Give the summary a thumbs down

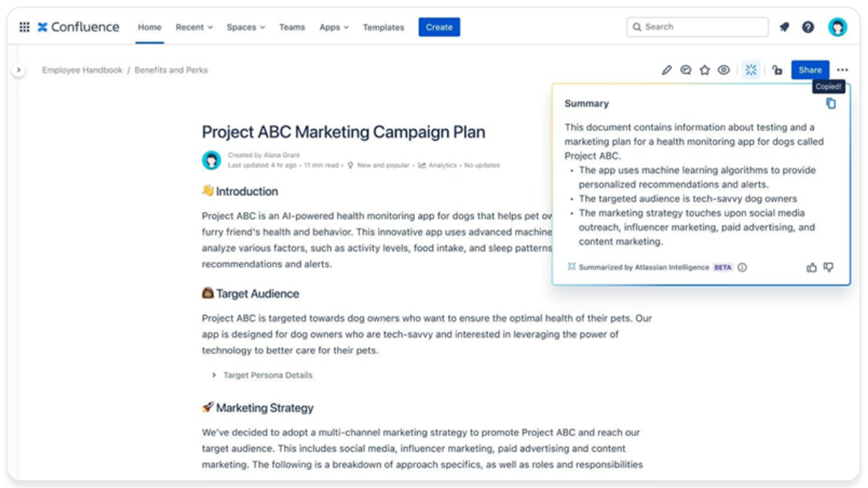coord(828,267)
